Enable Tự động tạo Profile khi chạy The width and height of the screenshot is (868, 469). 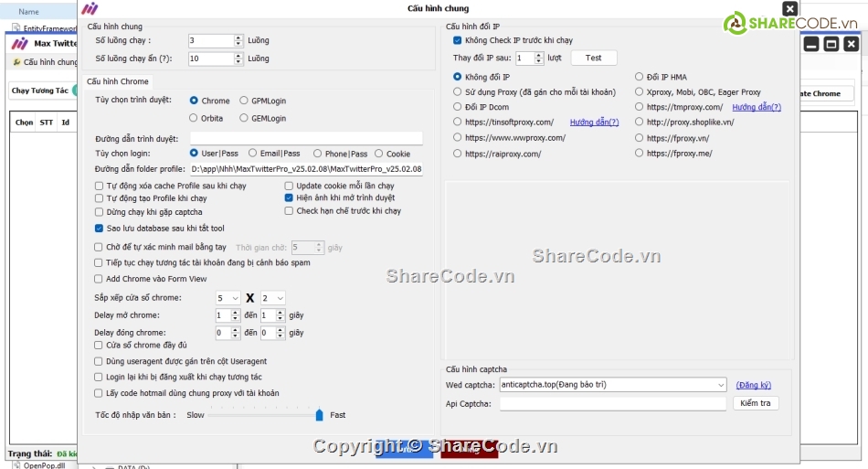(99, 198)
